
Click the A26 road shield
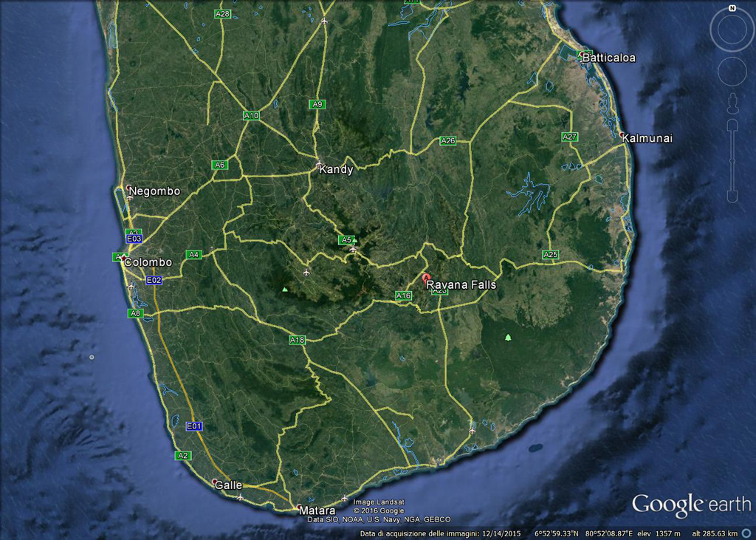click(x=448, y=140)
